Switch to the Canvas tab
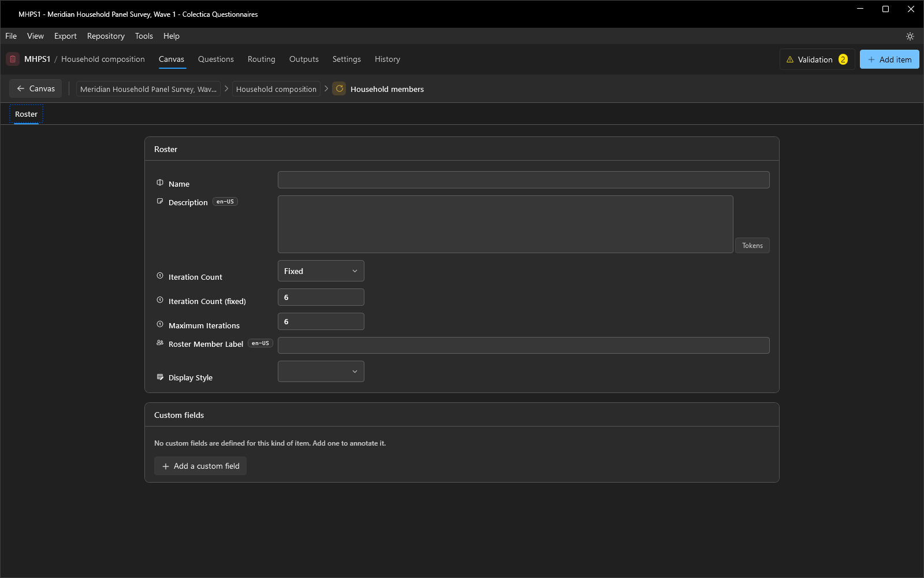Screen dimensions: 924x578 172,59
